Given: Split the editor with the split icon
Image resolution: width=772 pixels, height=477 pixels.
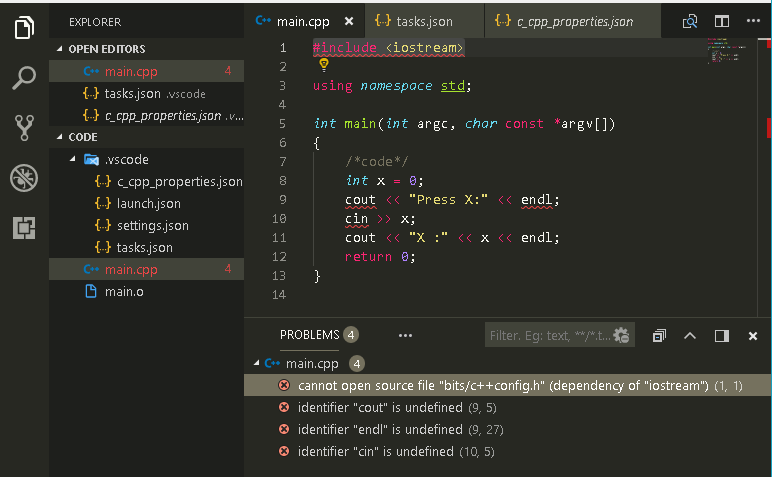Looking at the screenshot, I should [722, 21].
